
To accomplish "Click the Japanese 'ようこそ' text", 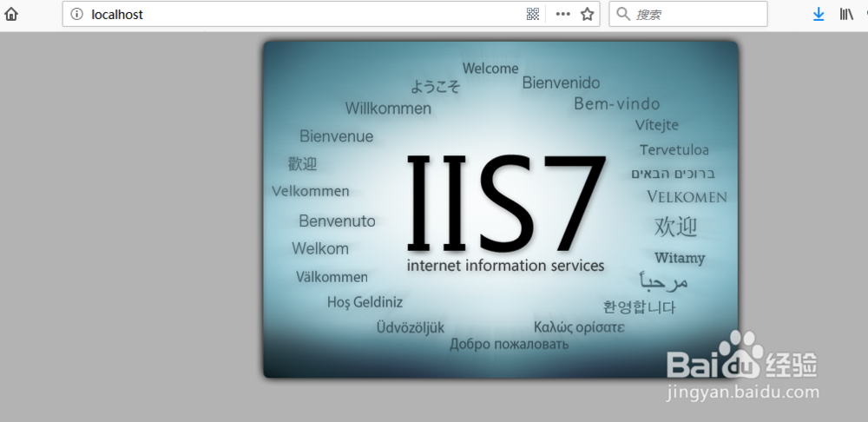I will (435, 86).
